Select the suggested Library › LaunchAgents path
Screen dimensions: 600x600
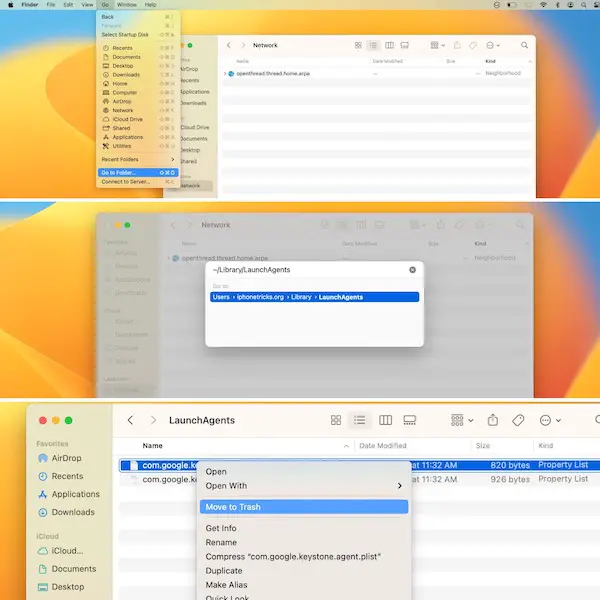(314, 297)
